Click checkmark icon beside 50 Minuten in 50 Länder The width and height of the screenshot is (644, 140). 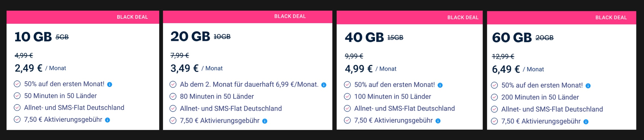point(17,96)
